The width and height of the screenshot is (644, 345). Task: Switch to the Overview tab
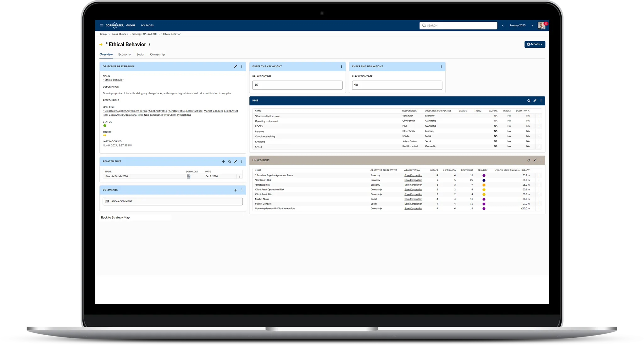point(106,54)
